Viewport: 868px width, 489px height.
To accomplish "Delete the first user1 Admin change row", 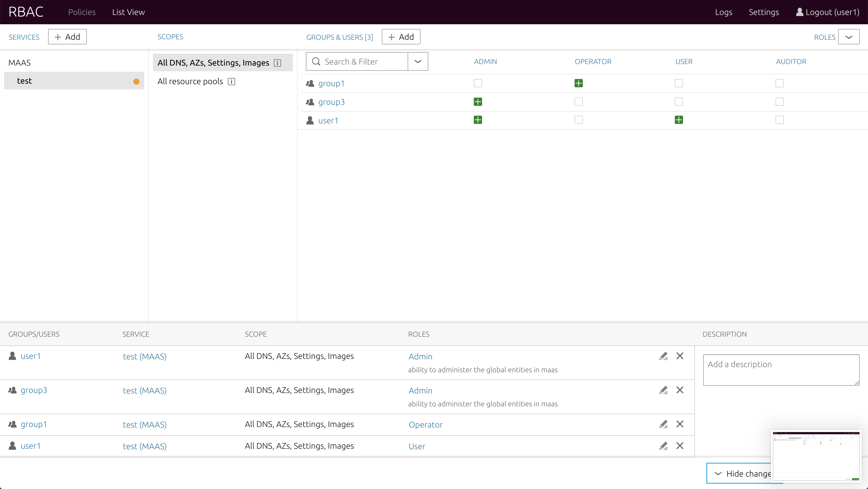I will pos(680,356).
